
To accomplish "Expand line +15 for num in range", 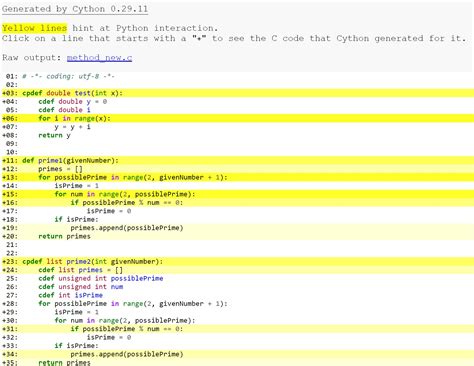I will (x=237, y=194).
